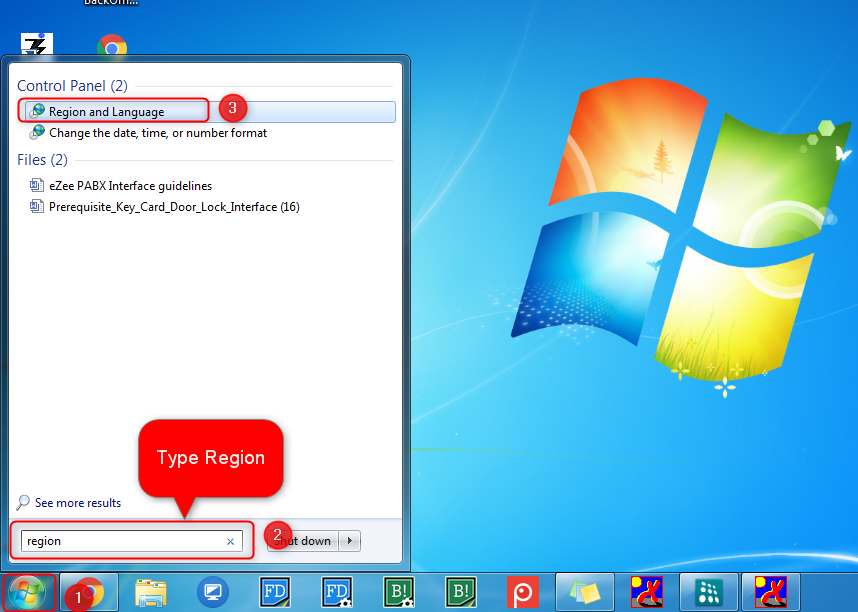Open File Explorer from the taskbar
This screenshot has width=858, height=612.
tap(150, 593)
